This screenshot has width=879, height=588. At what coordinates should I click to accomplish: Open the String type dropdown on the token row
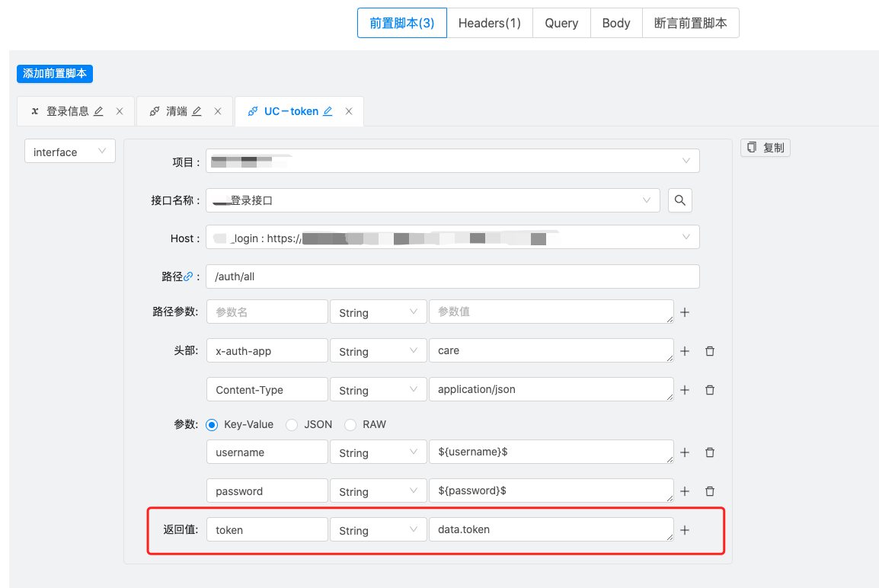point(378,529)
